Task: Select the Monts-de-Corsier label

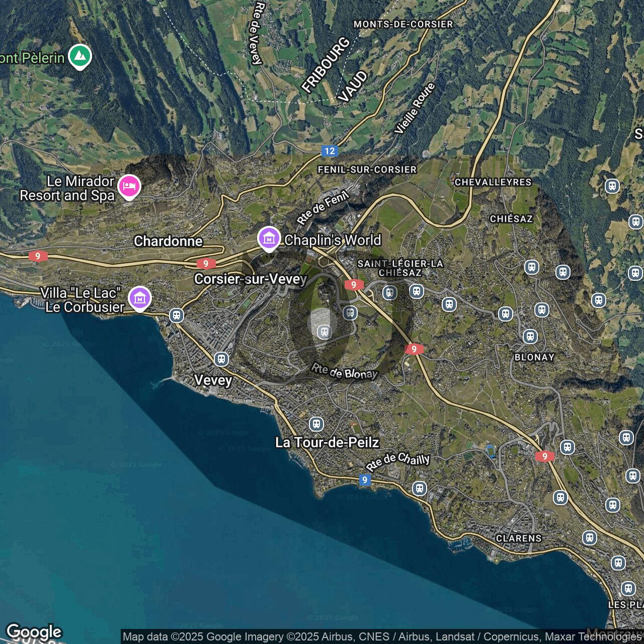Action: [x=403, y=24]
